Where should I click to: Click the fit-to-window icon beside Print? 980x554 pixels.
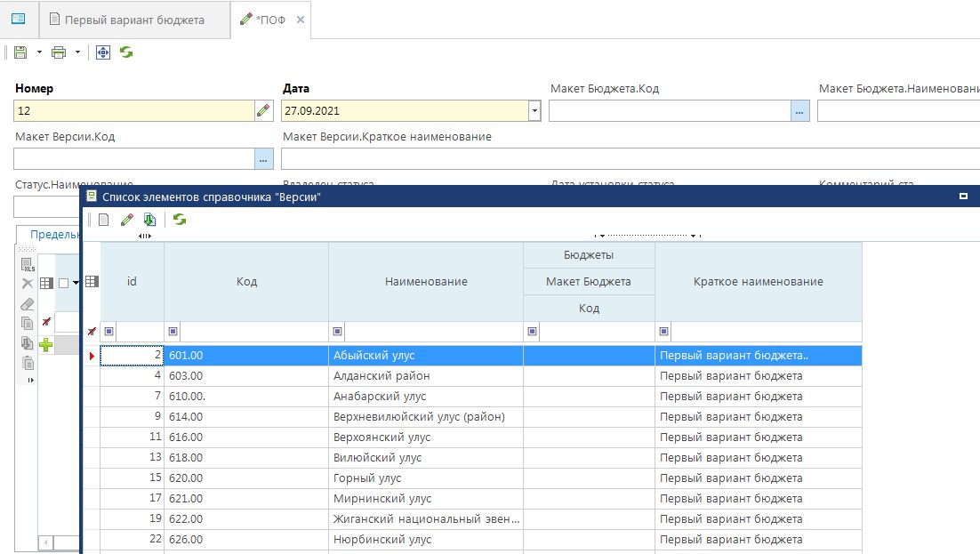pyautogui.click(x=103, y=52)
